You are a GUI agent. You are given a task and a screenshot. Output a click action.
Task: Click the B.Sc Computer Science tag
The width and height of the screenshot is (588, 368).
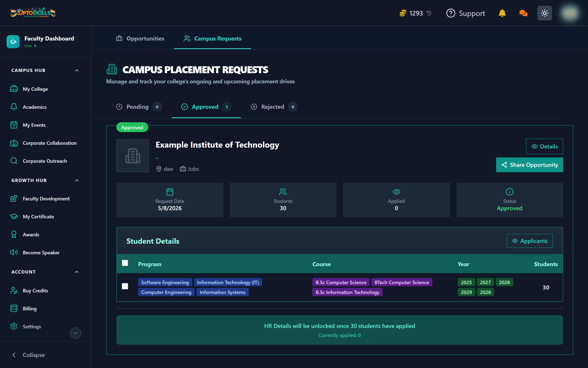click(341, 282)
